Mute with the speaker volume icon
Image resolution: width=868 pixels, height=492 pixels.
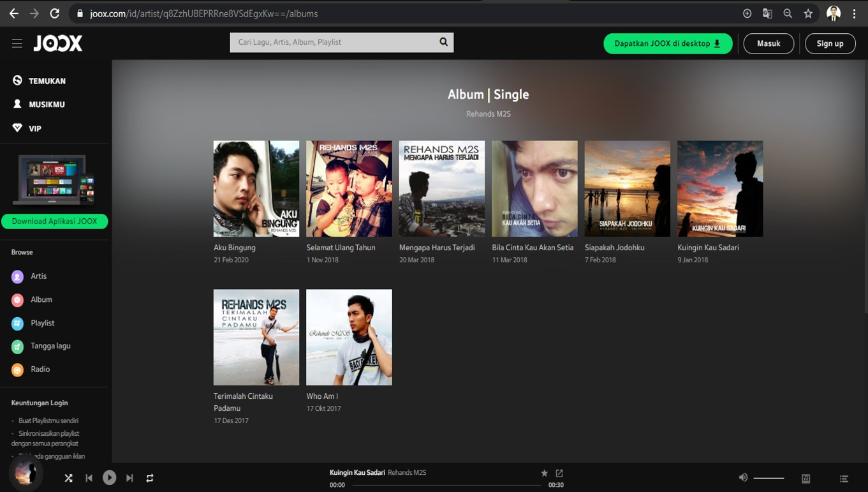743,477
